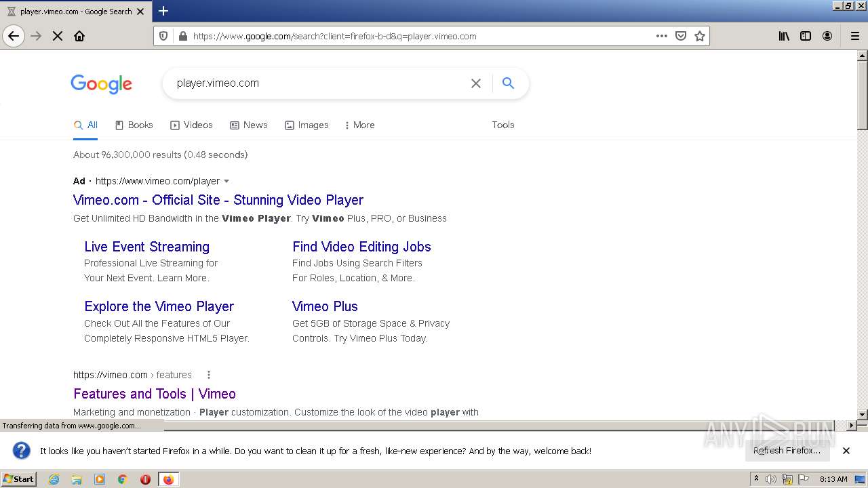868x488 pixels.
Task: Clear the search box with the X
Action: (x=476, y=83)
